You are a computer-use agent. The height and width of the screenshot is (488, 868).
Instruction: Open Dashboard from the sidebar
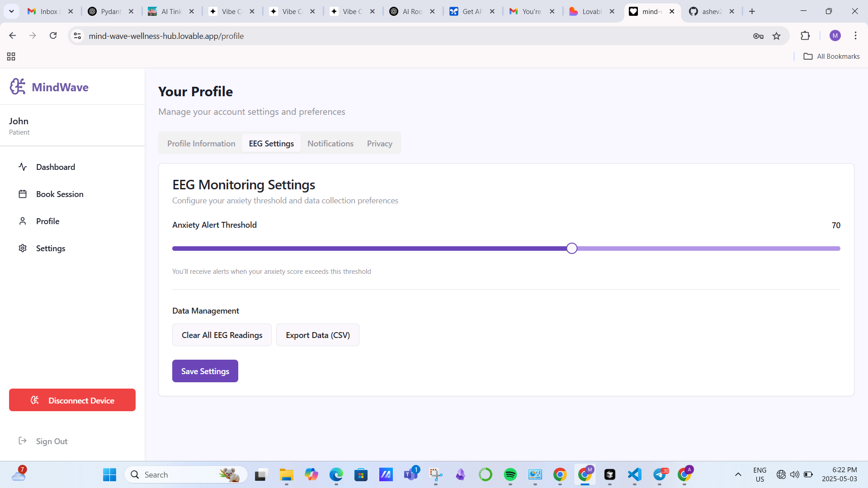click(x=55, y=167)
